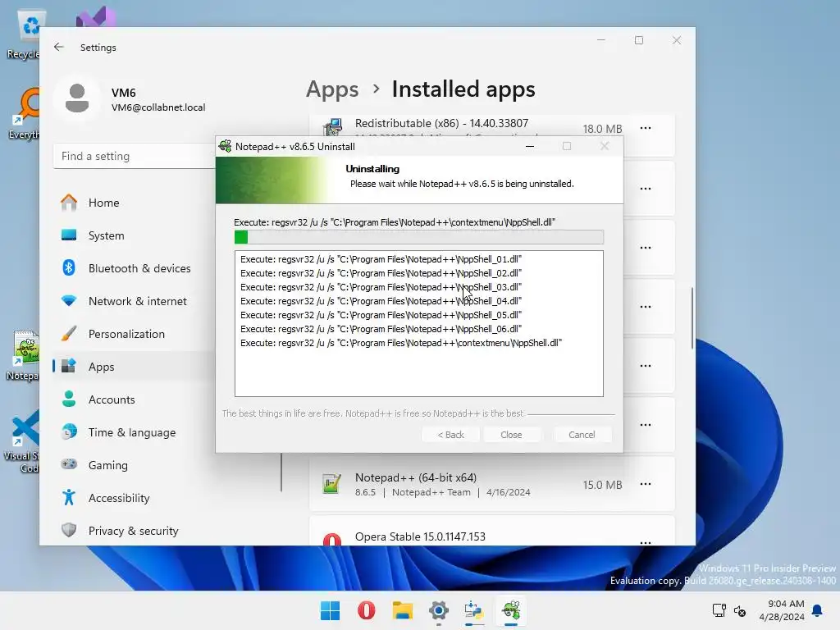
Task: Click the Bluetooth icon in sidebar
Action: click(69, 267)
